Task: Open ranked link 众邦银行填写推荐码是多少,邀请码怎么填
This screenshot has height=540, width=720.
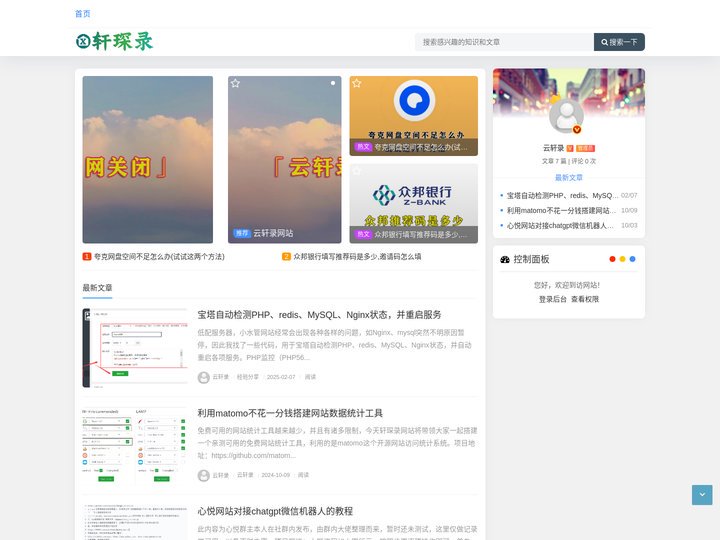Action: coord(357,257)
